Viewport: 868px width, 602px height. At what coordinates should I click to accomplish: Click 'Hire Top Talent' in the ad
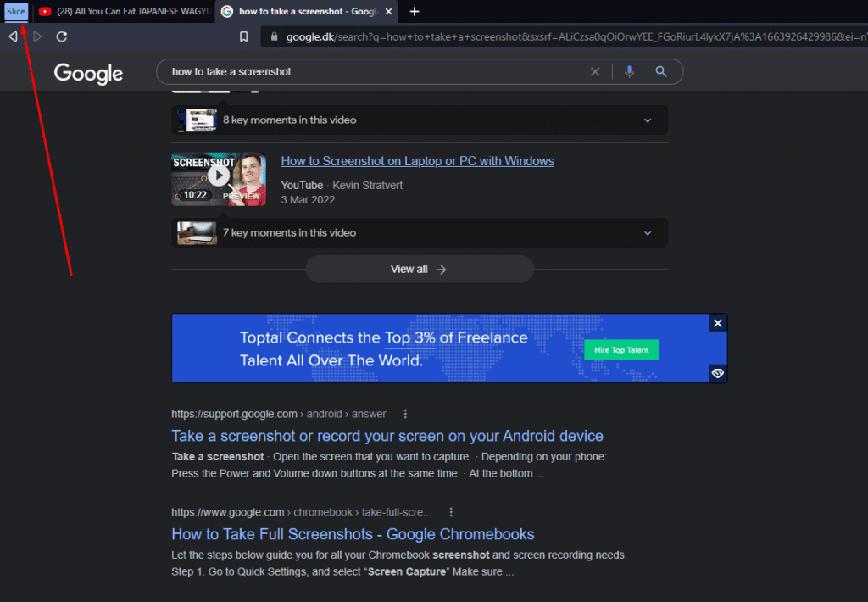(621, 350)
